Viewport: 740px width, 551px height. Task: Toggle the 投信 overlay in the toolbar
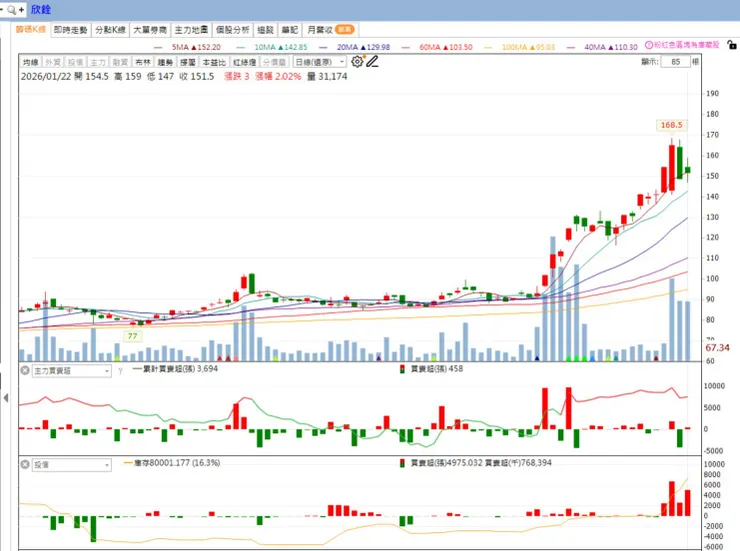(76, 62)
